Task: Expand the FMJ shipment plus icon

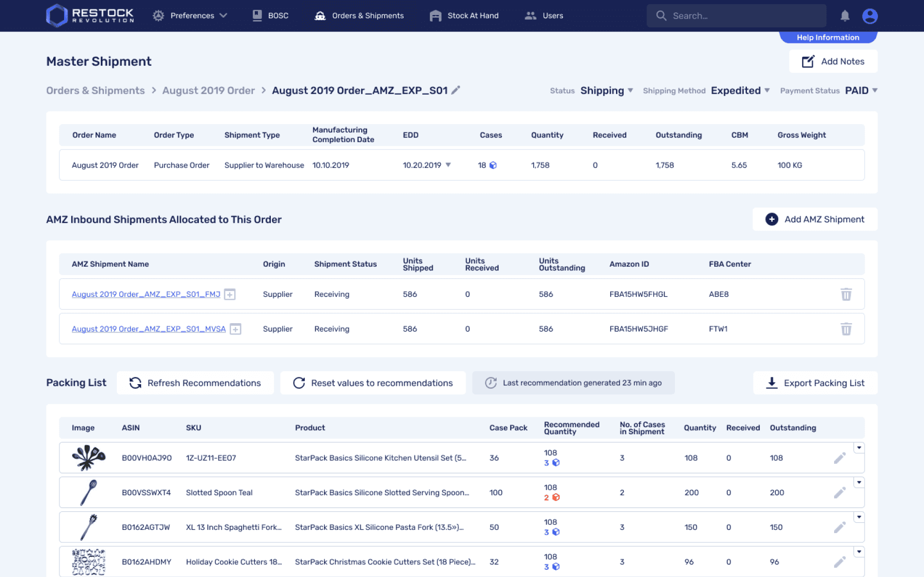Action: click(230, 295)
